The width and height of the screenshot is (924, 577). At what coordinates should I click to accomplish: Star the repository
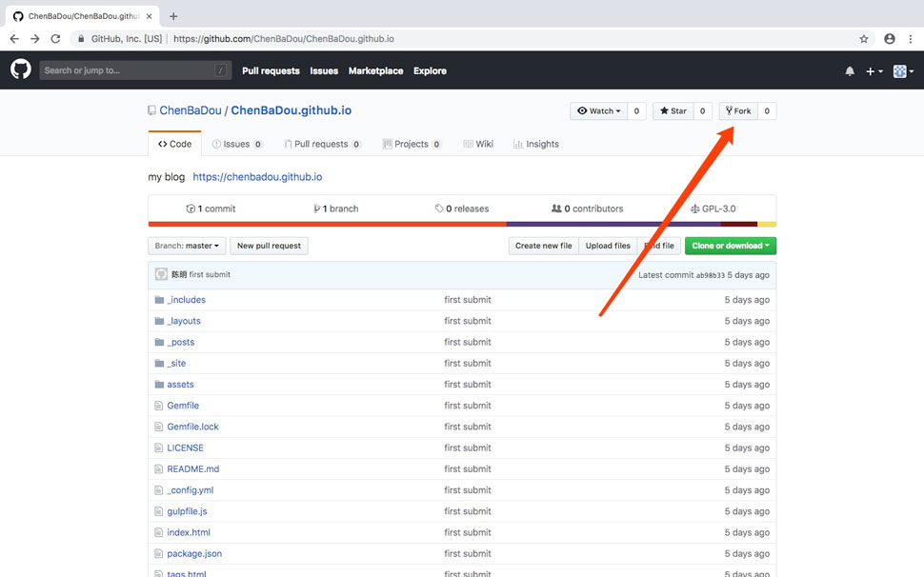pyautogui.click(x=673, y=110)
